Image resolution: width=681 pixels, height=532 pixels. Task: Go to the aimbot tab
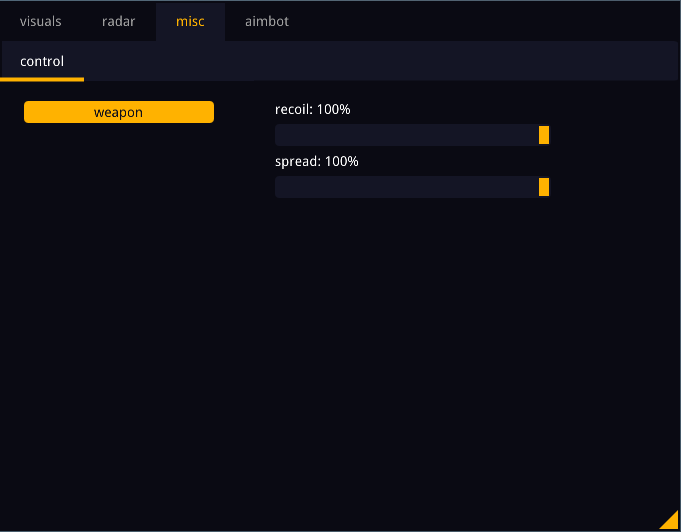(267, 21)
